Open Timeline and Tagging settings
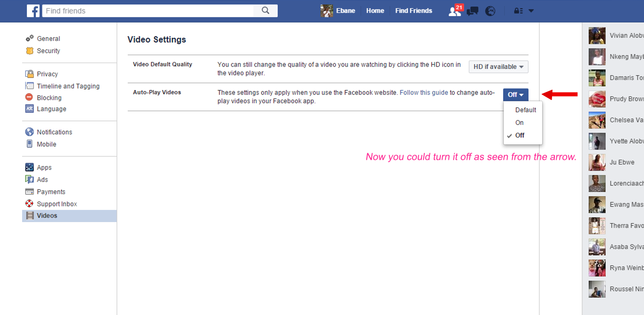 tap(68, 86)
